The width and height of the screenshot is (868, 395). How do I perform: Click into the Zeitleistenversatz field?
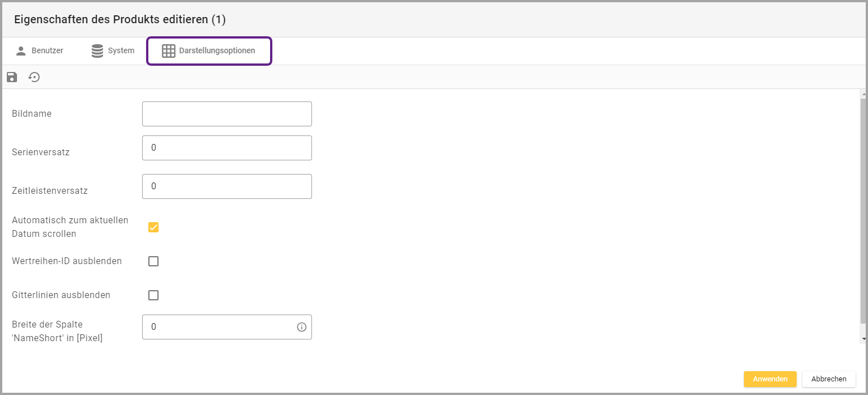click(x=226, y=186)
